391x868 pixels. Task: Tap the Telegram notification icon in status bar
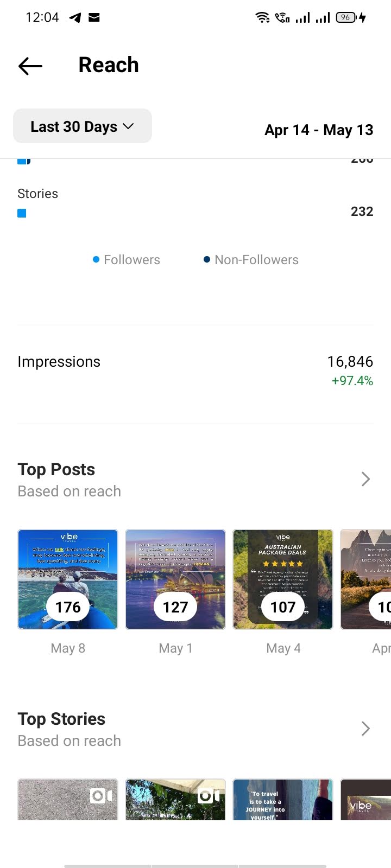coord(75,18)
